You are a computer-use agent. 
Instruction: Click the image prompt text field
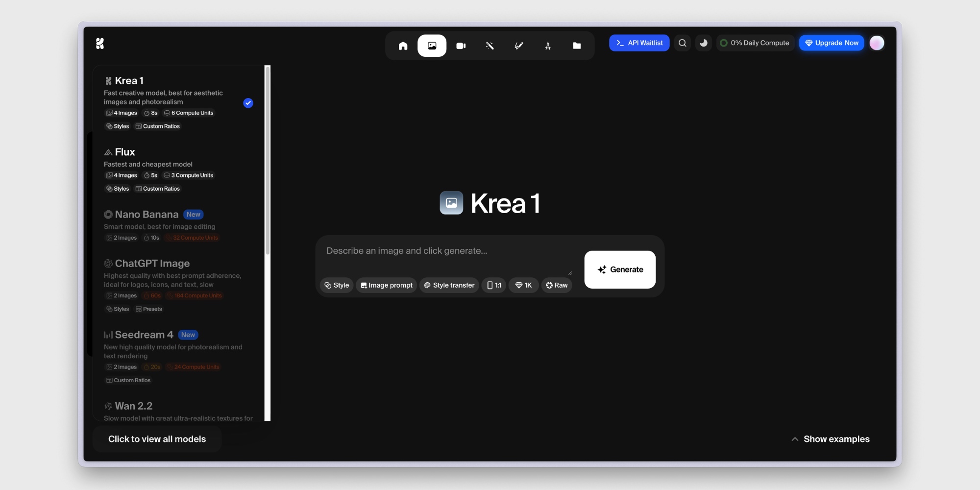pos(441,251)
